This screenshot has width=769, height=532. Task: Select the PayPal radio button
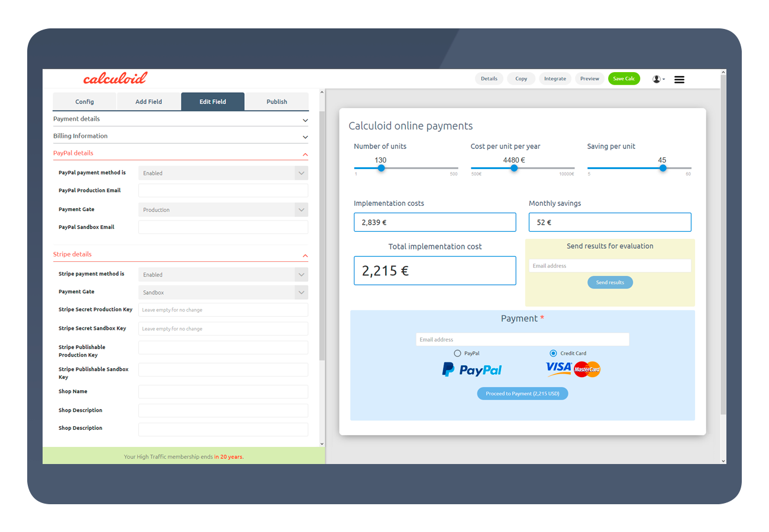click(x=457, y=353)
